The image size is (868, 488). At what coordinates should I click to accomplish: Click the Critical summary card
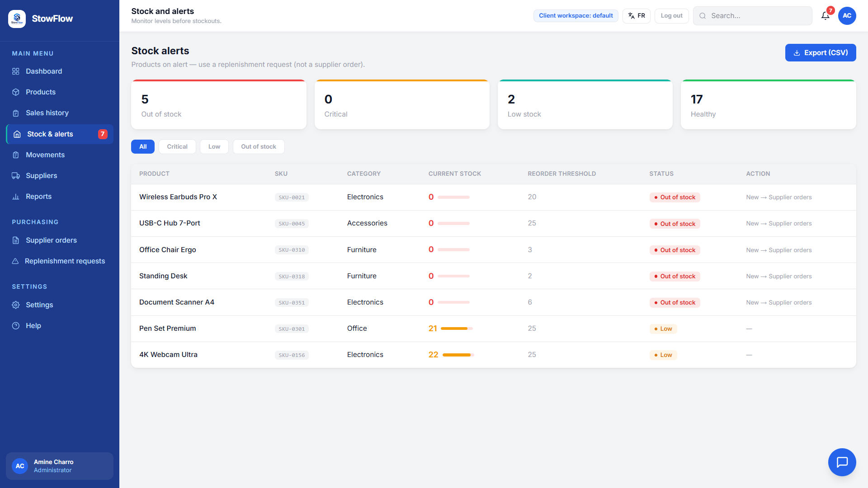pos(402,105)
